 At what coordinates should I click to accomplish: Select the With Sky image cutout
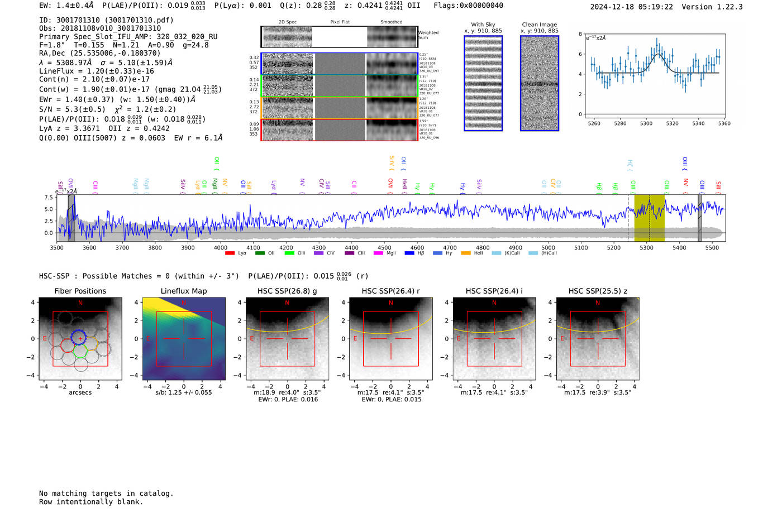[x=483, y=83]
